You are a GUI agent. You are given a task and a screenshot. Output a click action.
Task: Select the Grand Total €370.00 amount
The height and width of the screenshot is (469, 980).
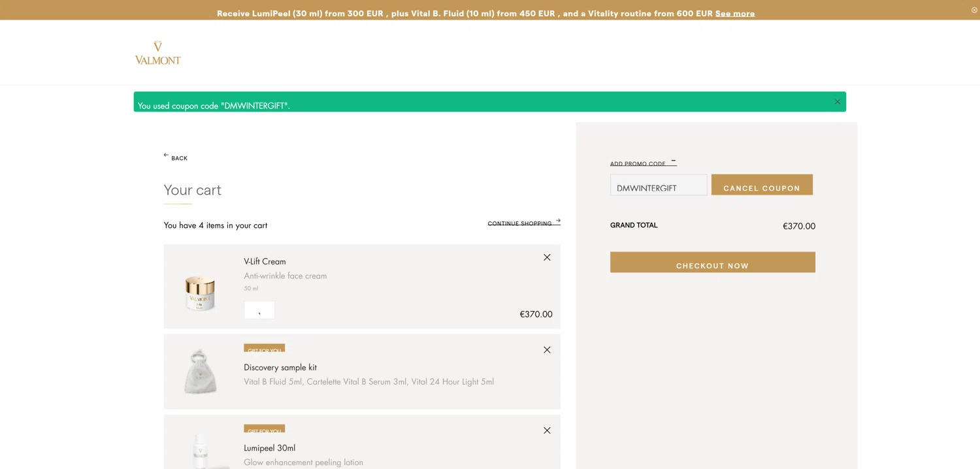click(799, 226)
